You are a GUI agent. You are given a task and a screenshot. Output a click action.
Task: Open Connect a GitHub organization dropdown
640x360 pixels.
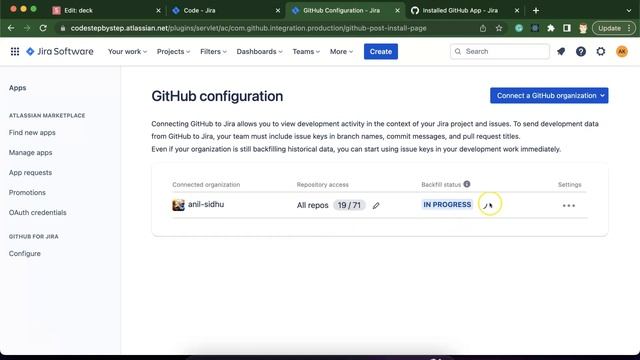coord(549,96)
